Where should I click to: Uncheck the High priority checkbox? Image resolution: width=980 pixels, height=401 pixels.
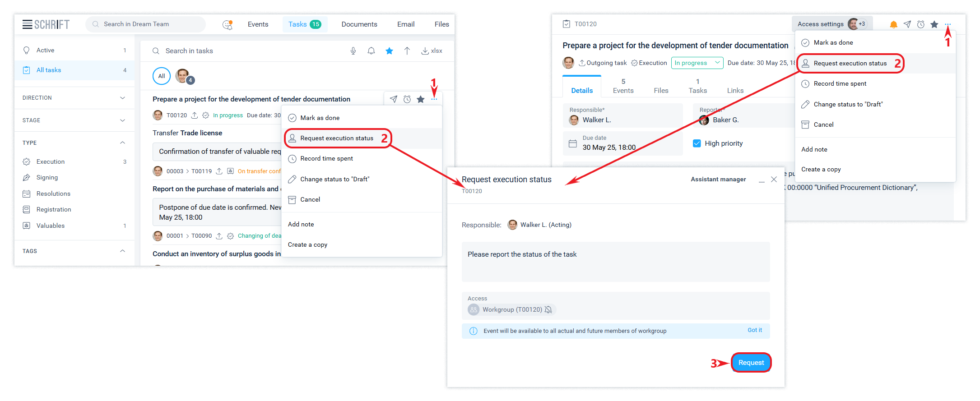point(697,143)
